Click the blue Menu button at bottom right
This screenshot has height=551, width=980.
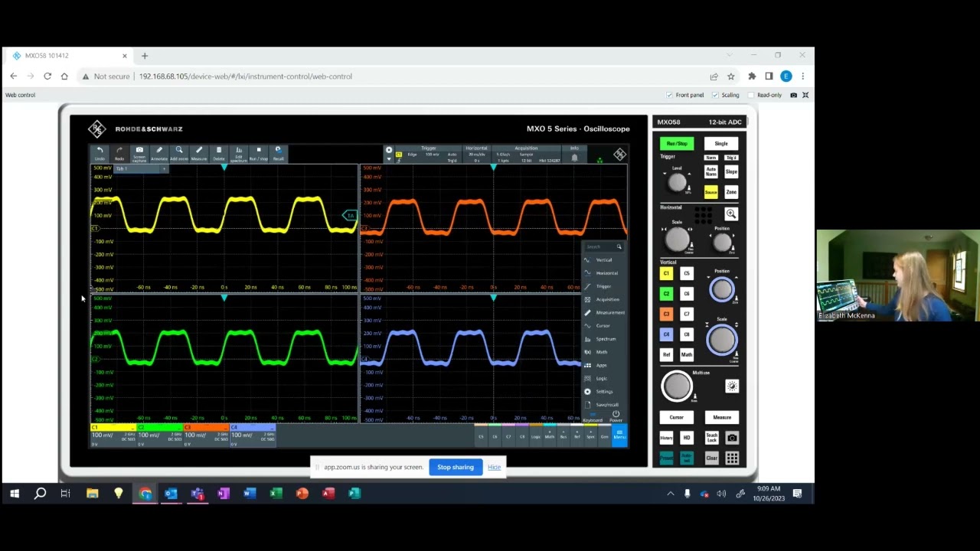click(619, 436)
